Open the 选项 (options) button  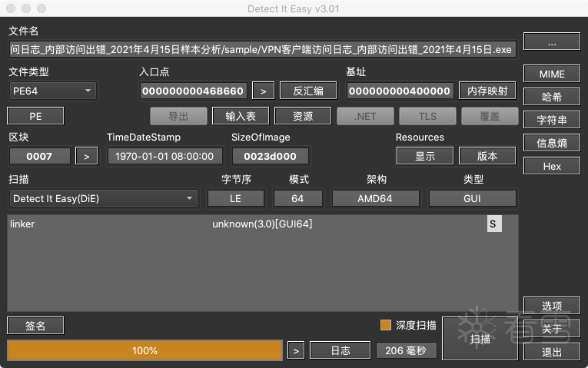(552, 306)
